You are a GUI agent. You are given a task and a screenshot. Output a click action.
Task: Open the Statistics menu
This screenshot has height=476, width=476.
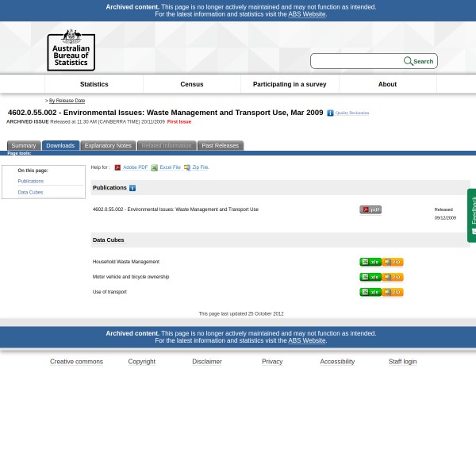point(94,84)
